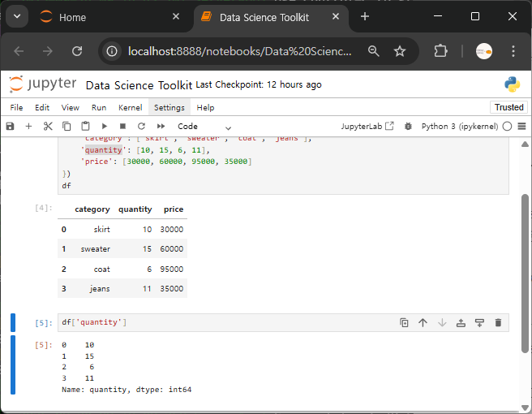Insert a cell below from the cell toolbar

click(479, 322)
